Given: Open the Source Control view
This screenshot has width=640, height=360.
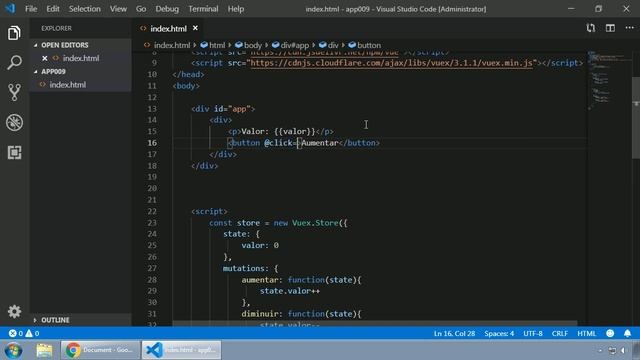Looking at the screenshot, I should pyautogui.click(x=14, y=93).
